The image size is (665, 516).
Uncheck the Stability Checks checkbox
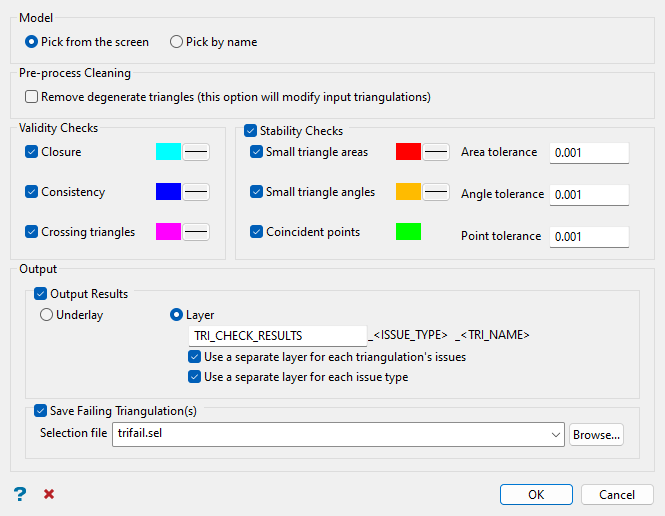point(250,131)
